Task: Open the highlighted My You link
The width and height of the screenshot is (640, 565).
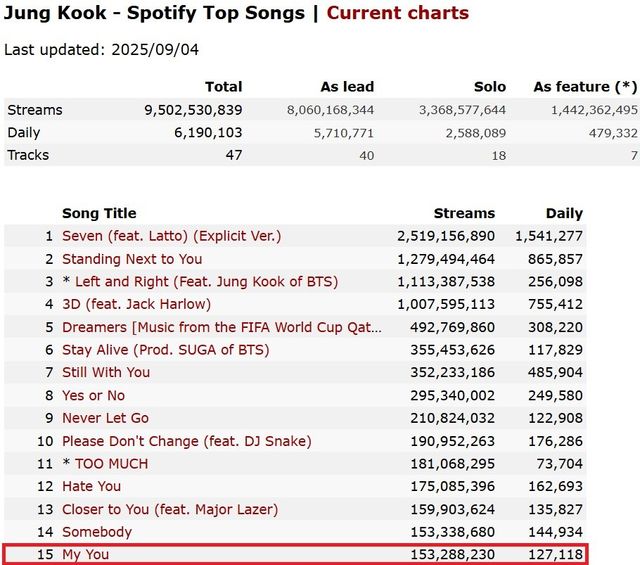Action: click(86, 554)
